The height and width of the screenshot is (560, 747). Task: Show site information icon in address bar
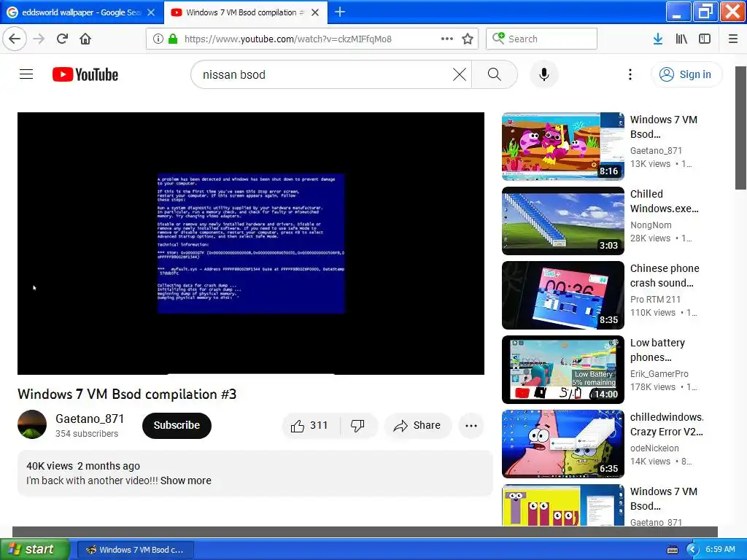pos(158,39)
